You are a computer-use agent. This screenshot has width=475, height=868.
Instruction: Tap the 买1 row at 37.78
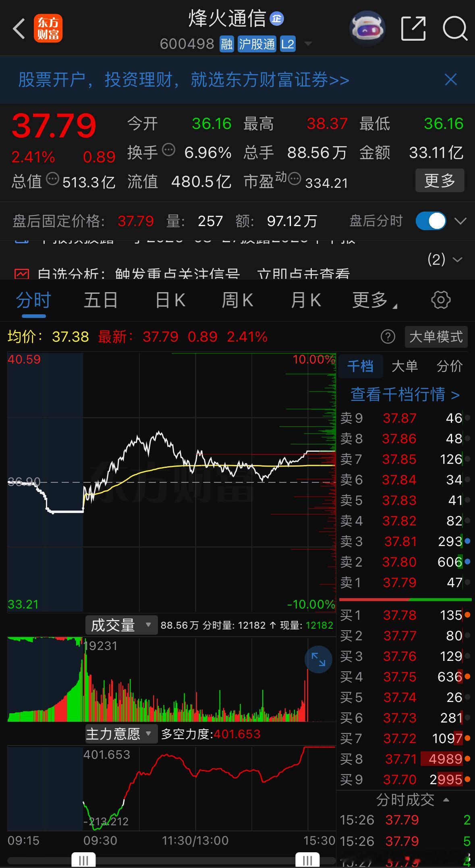pos(405,615)
